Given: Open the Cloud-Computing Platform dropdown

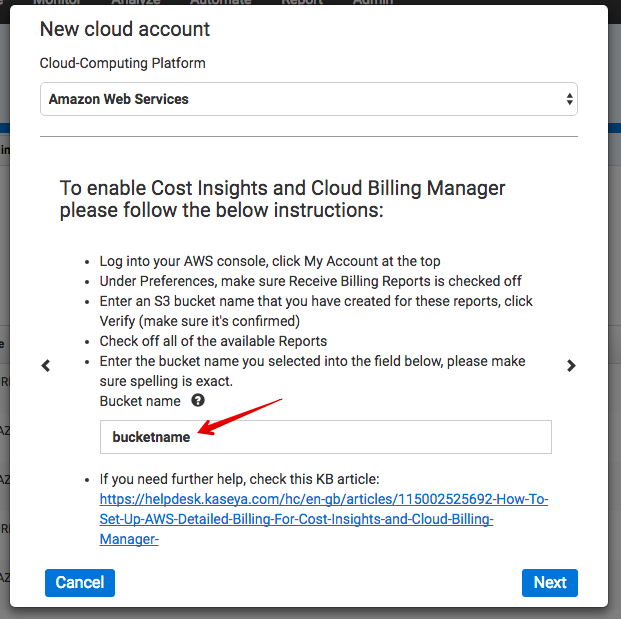Looking at the screenshot, I should click(x=309, y=99).
